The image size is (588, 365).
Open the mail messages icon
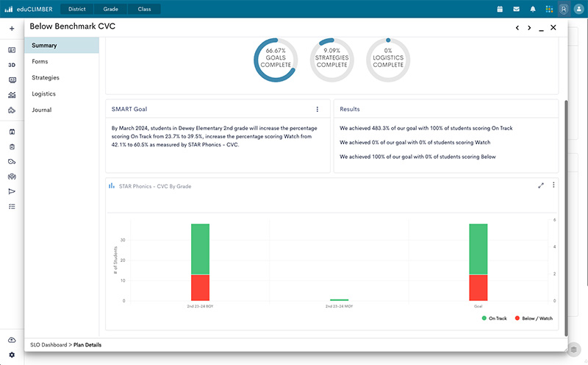(x=516, y=10)
